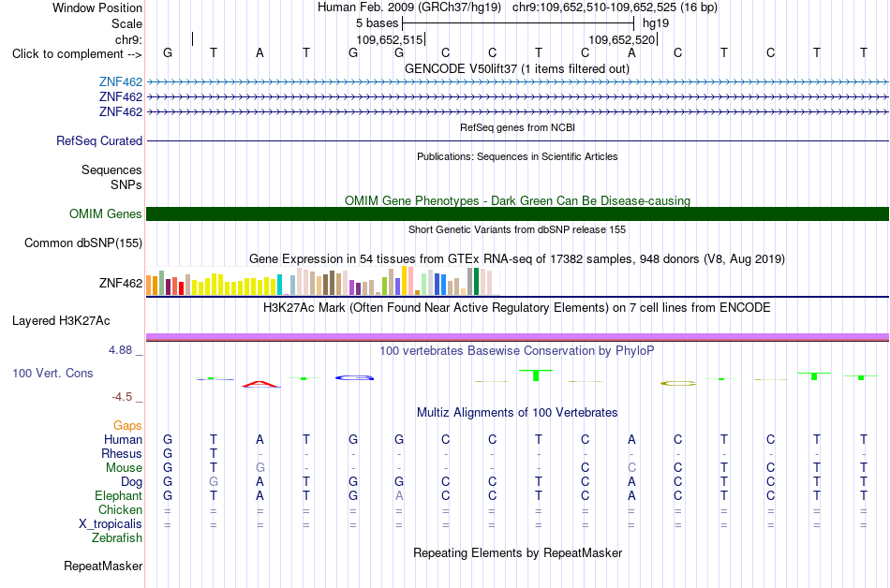
Task: Click the Sequences track label
Action: [111, 170]
